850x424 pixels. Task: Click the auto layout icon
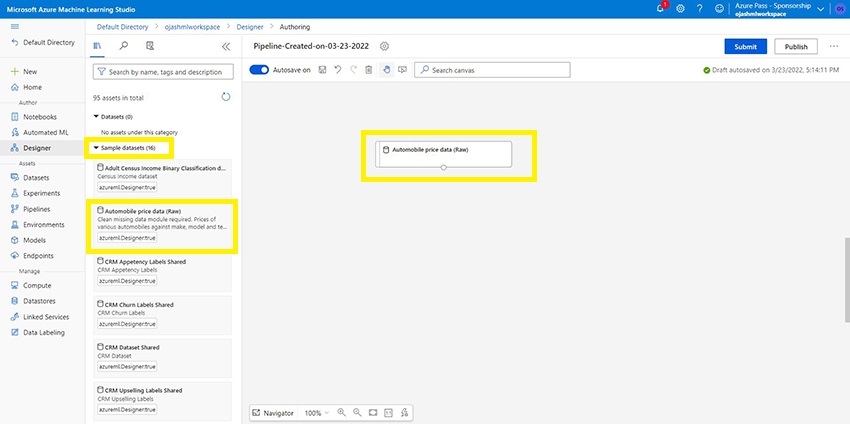coord(404,413)
